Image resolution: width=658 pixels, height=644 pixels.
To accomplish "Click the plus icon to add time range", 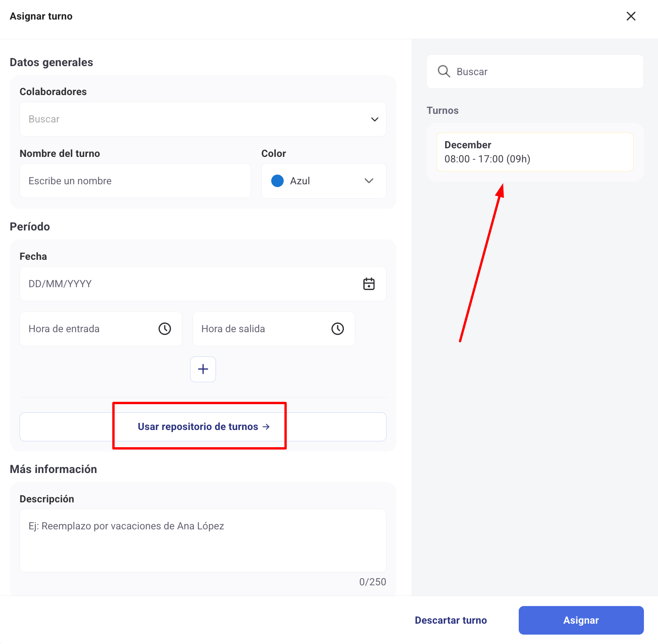I will click(x=203, y=369).
